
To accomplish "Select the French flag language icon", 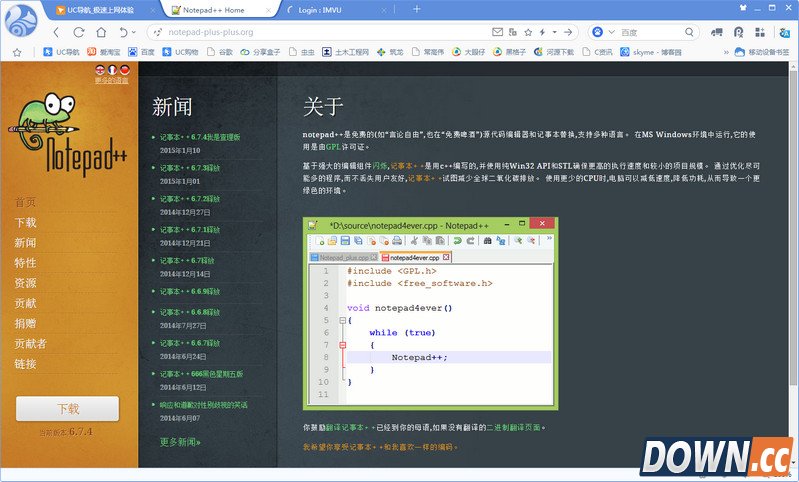I will pyautogui.click(x=112, y=70).
